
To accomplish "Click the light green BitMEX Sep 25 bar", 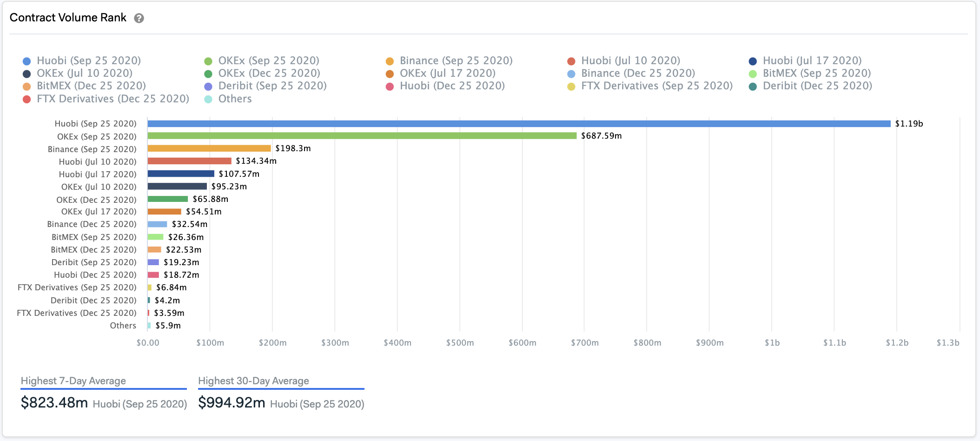I will coord(155,237).
